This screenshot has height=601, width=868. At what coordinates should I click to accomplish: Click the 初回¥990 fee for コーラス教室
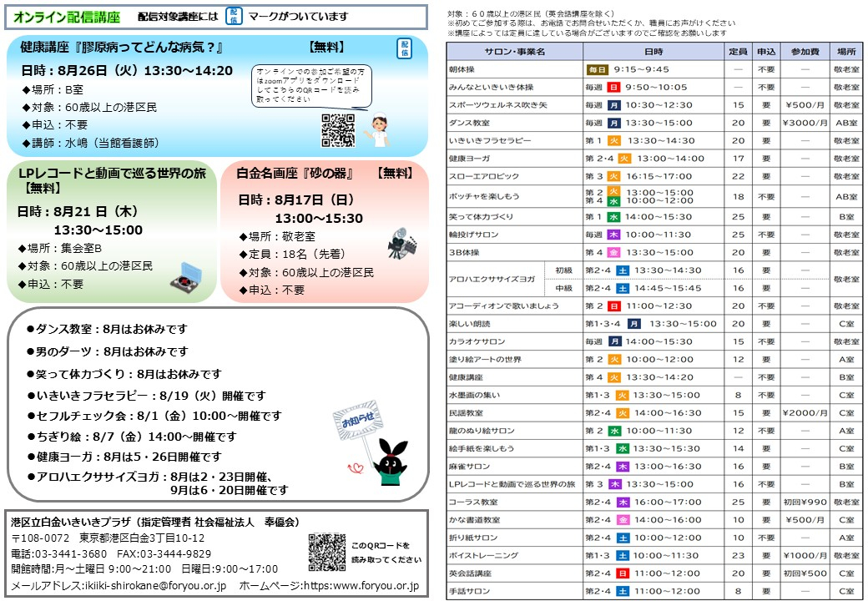click(805, 502)
